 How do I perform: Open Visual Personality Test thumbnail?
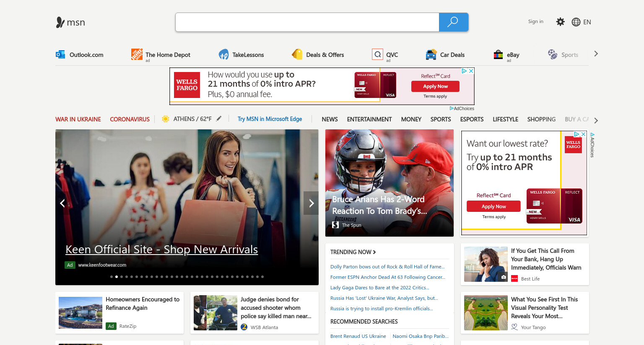[486, 313]
